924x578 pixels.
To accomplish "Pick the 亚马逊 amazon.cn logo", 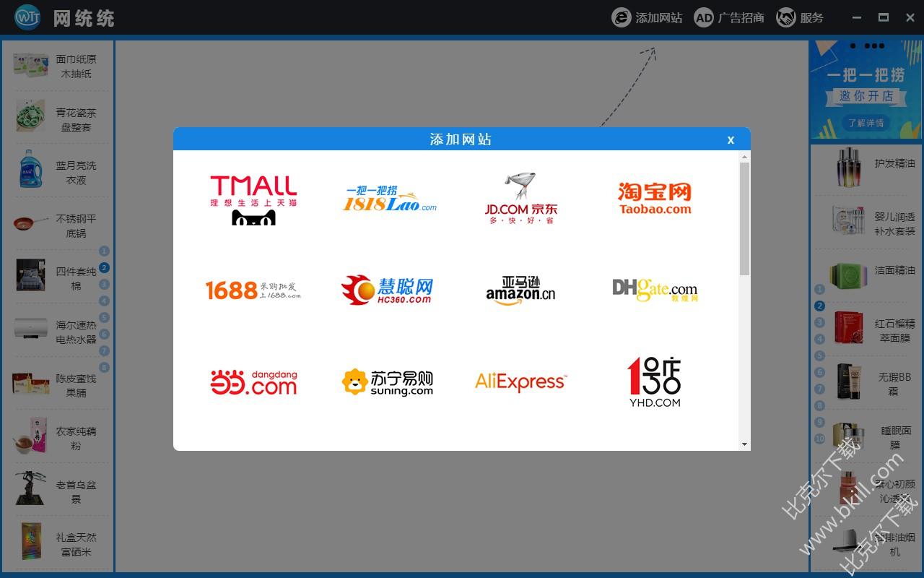I will (x=521, y=290).
